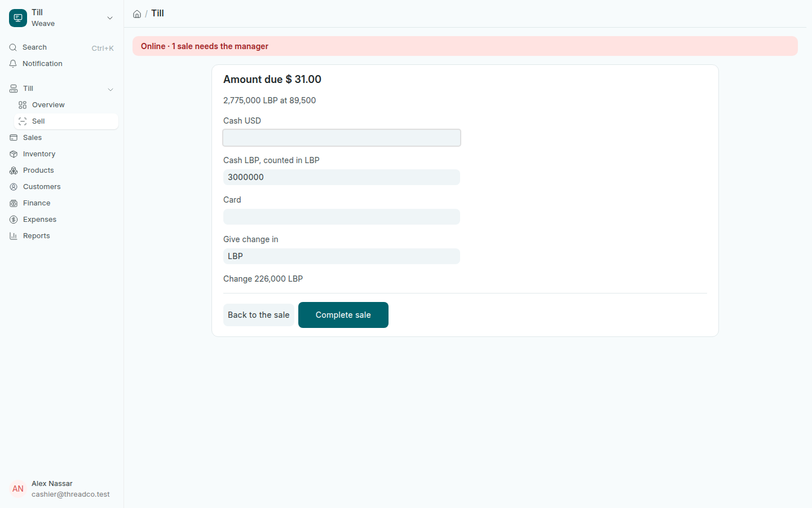Click the Till register icon in sidebar

pos(14,89)
